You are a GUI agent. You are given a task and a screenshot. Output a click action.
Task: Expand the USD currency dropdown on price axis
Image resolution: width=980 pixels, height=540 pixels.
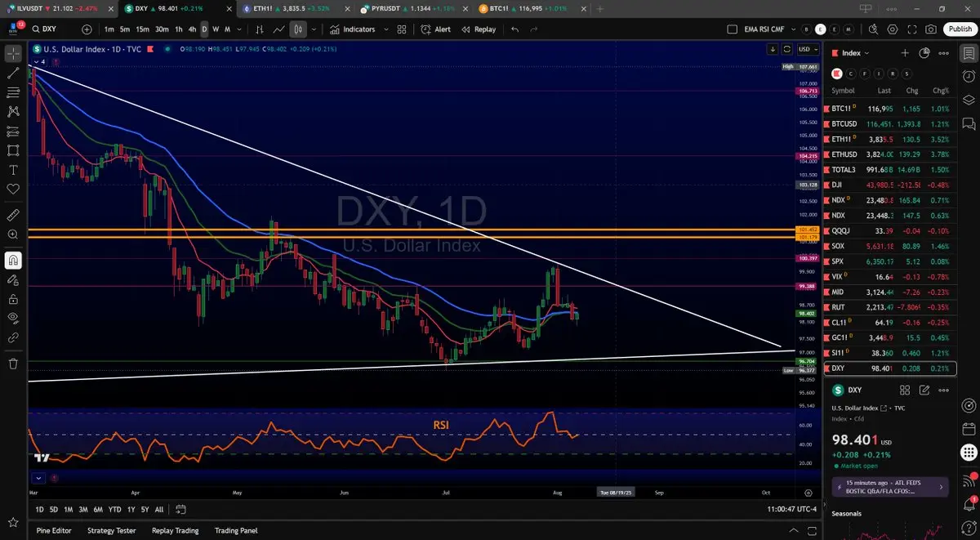pyautogui.click(x=808, y=49)
